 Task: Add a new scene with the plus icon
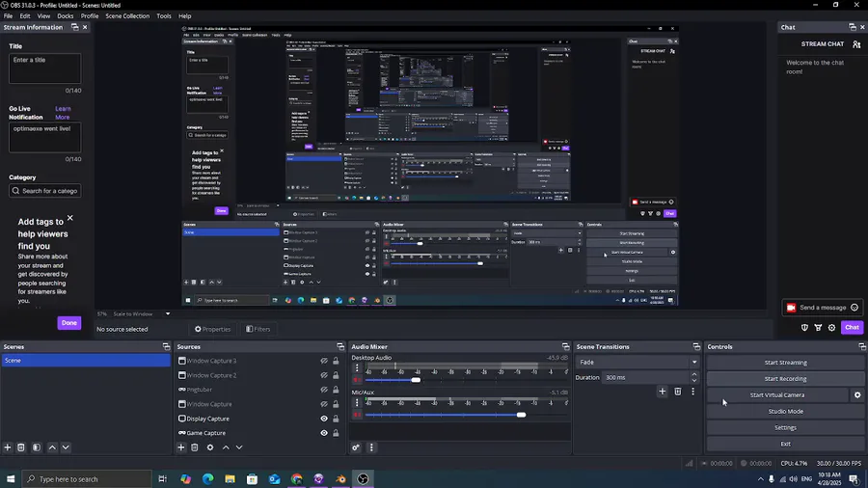pyautogui.click(x=7, y=447)
